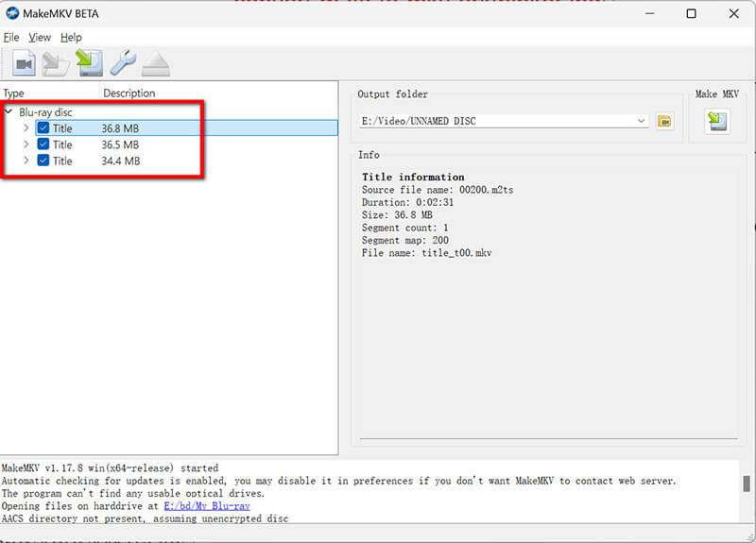Open the File menu
The height and width of the screenshot is (543, 756).
11,38
